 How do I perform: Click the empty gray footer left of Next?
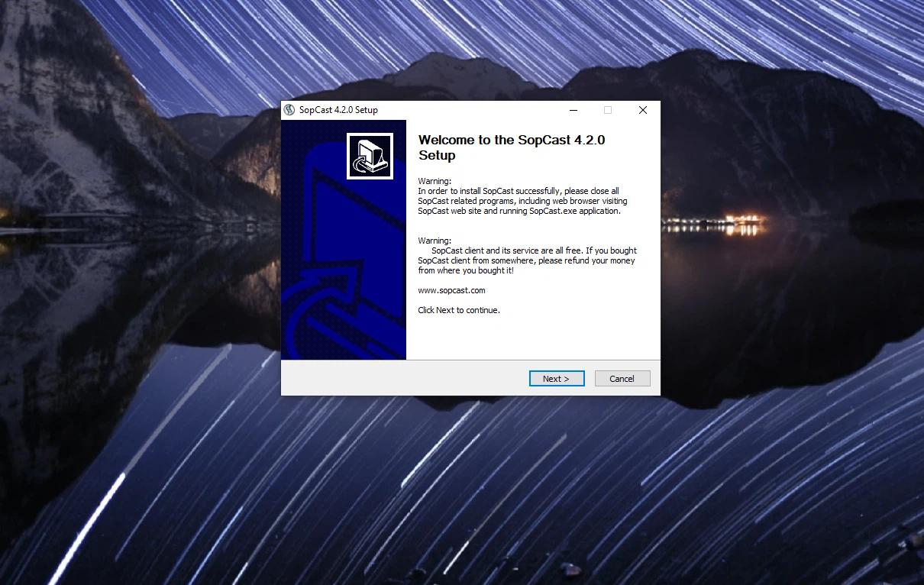coord(405,378)
